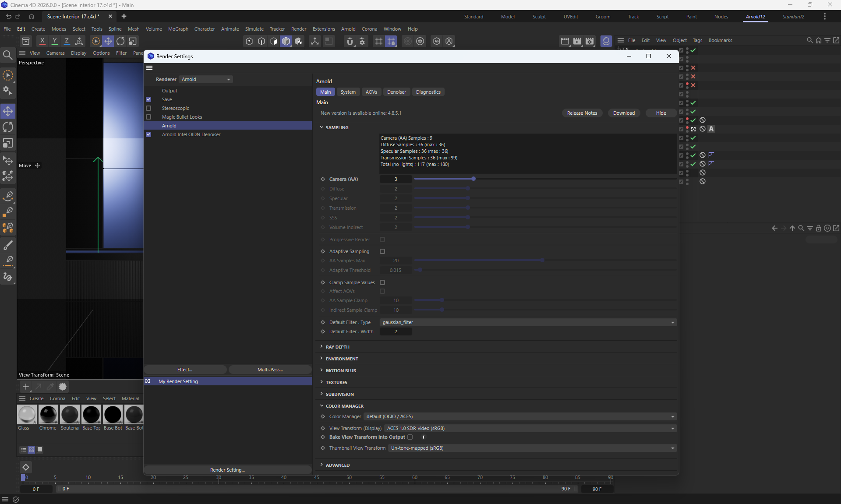Image resolution: width=841 pixels, height=504 pixels.
Task: Open the MoGraph menu
Action: pos(178,29)
